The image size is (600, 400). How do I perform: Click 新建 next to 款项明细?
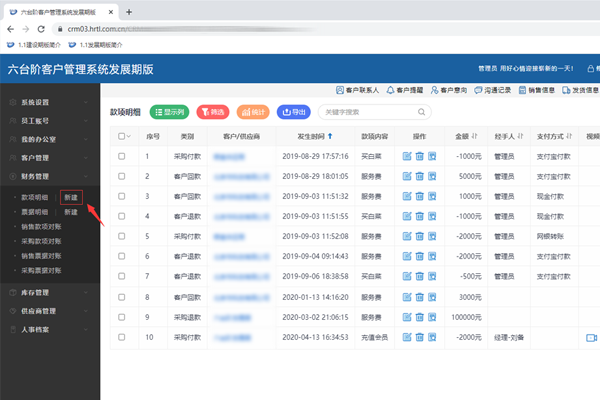pyautogui.click(x=71, y=197)
